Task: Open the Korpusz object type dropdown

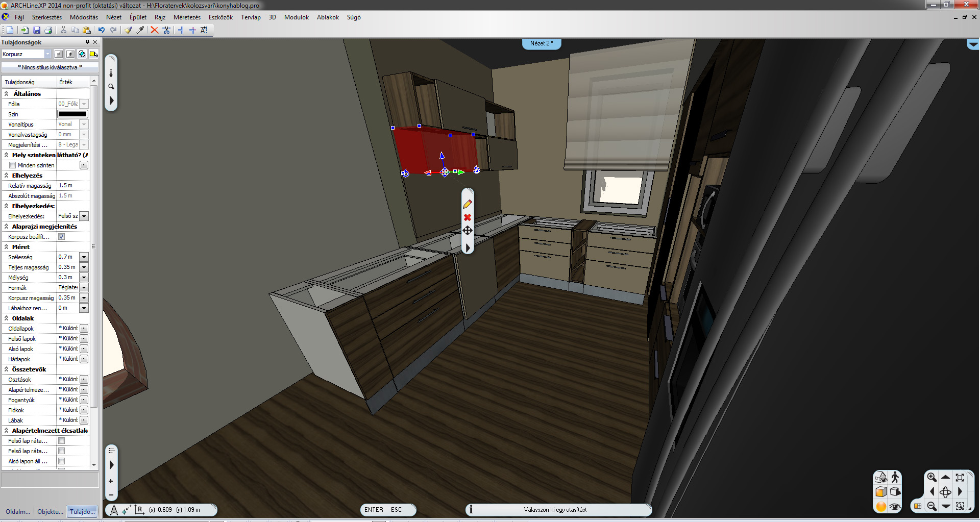Action: (47, 54)
